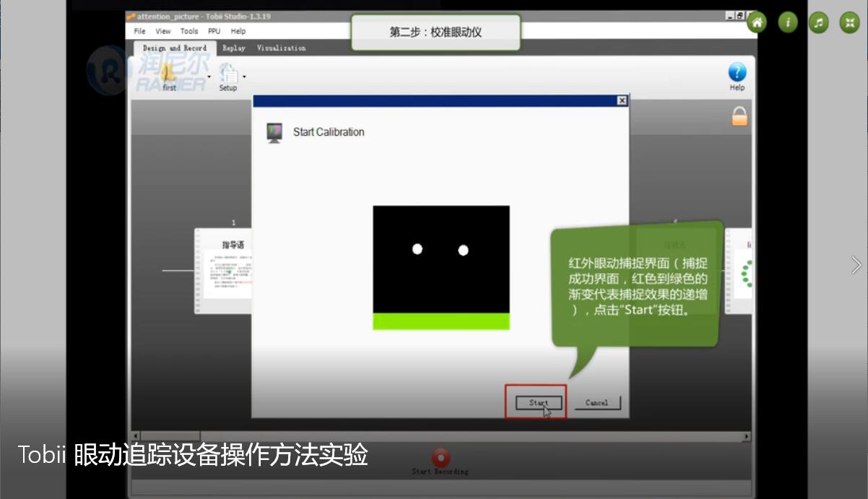Click the 'first' test icon
The width and height of the screenshot is (868, 499).
[x=168, y=76]
